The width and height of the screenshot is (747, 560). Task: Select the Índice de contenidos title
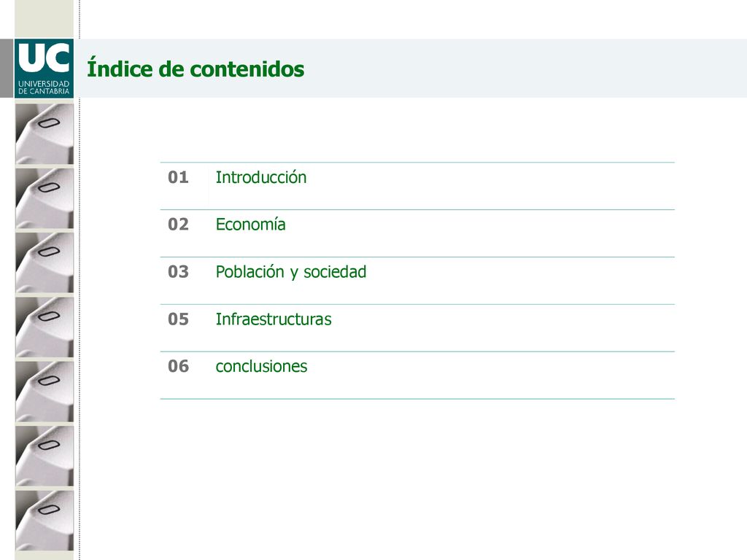click(196, 69)
